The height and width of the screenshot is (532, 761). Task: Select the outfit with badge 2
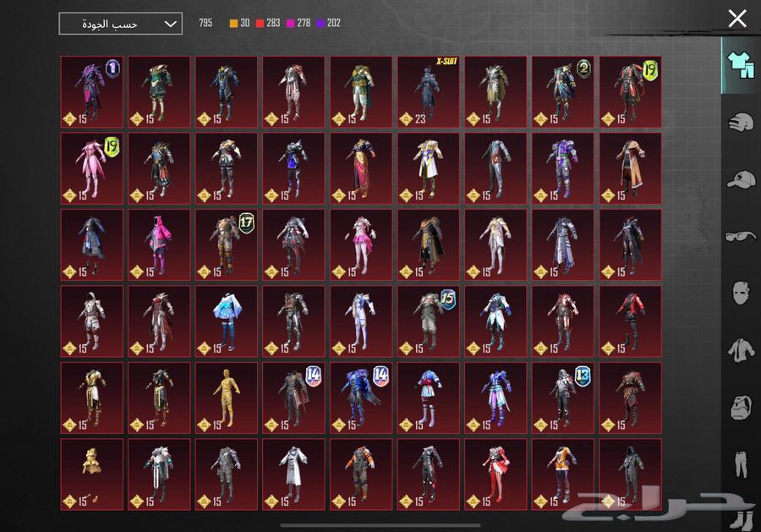pyautogui.click(x=563, y=91)
